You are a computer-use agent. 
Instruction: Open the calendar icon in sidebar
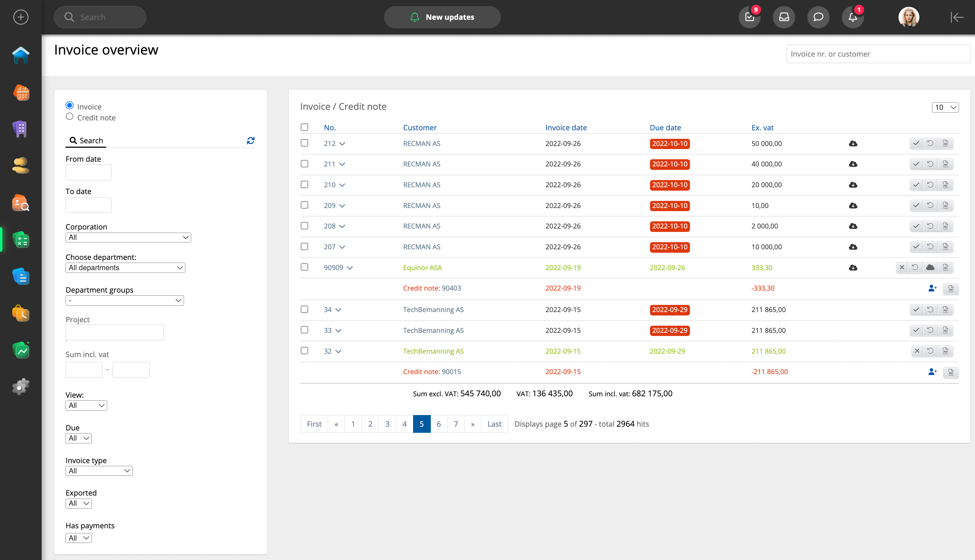(21, 93)
